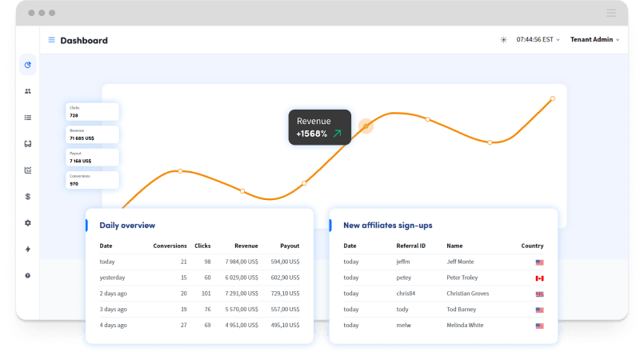Open referral ID jeffm
Screen dimensions: 644x352
403,262
